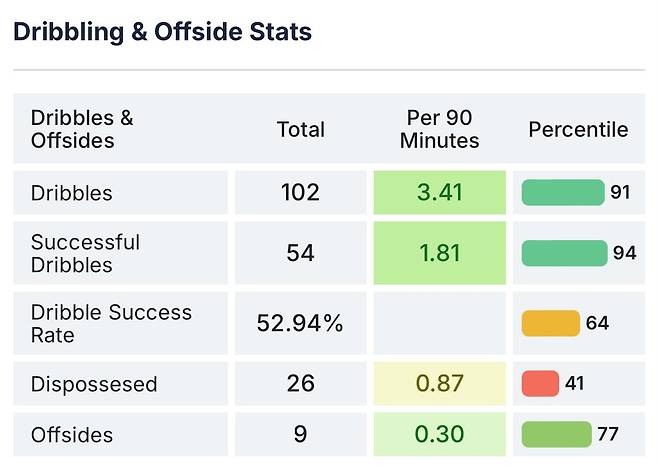Select the Dribble Success Rate row label
The width and height of the screenshot is (658, 468).
[111, 323]
